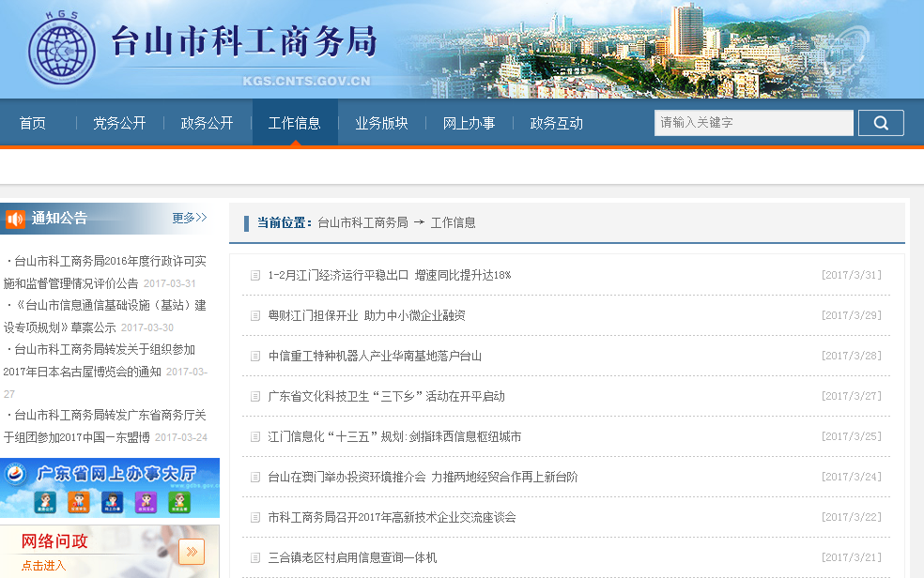Click the document icon beside 粤财江门担保开业
Screen dimensions: 924x578
[x=254, y=316]
